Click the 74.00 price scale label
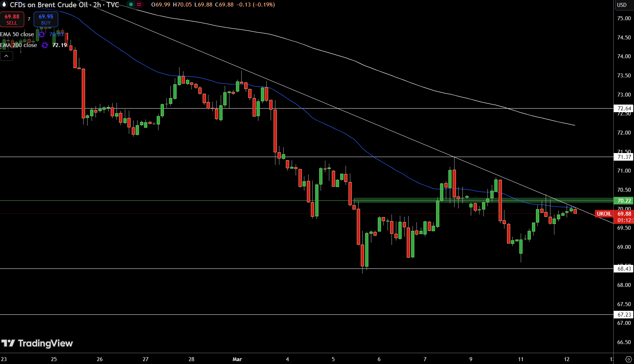 coord(624,56)
